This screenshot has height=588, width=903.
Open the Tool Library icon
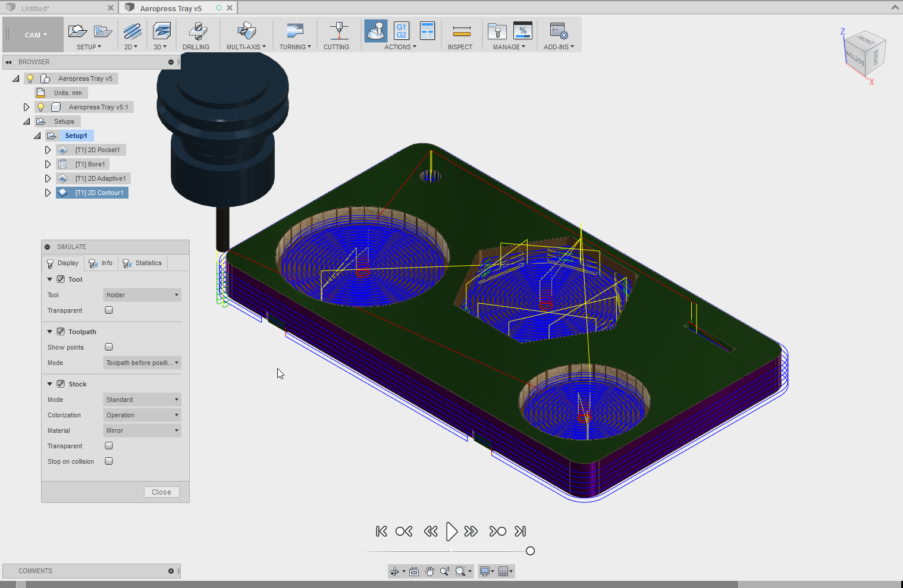tap(497, 31)
